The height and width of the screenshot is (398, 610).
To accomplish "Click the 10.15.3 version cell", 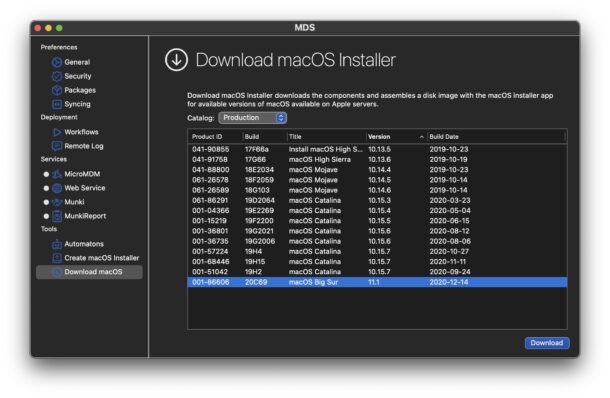I will pyautogui.click(x=379, y=200).
